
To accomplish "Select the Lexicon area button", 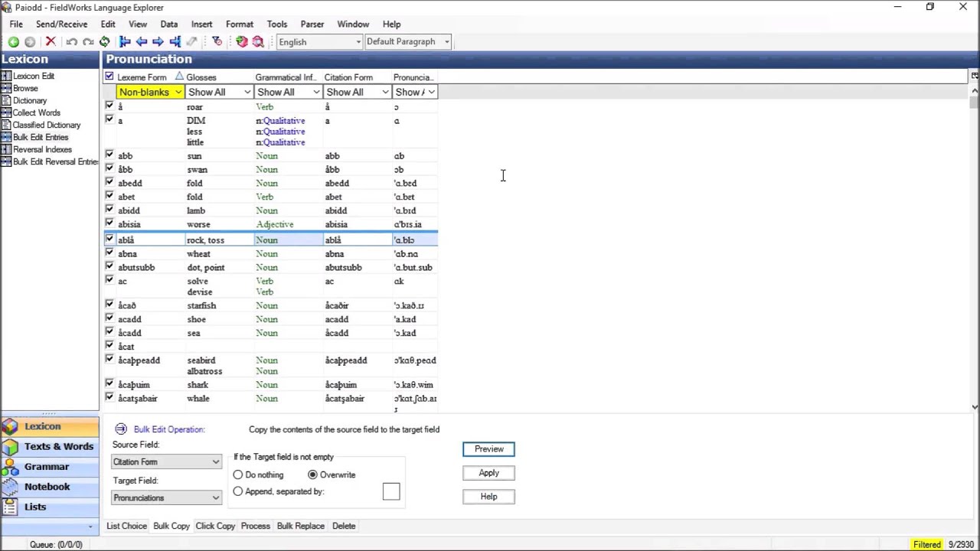I will 50,427.
